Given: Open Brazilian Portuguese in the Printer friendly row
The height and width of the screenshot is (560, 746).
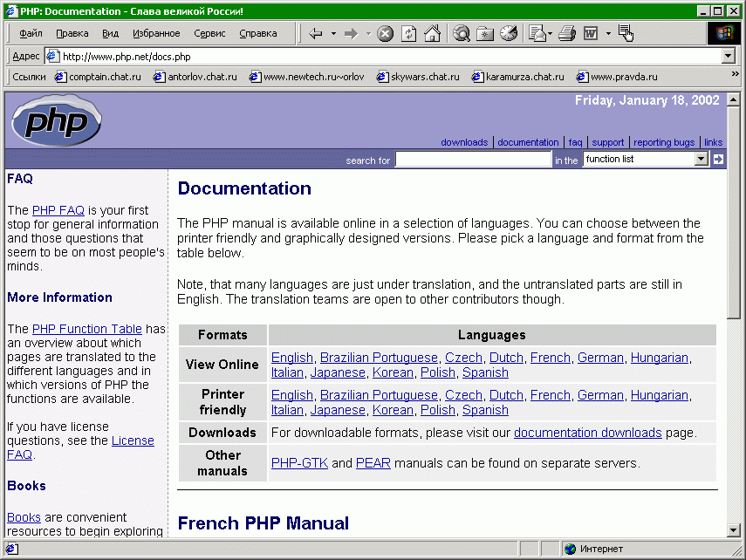Looking at the screenshot, I should (379, 395).
